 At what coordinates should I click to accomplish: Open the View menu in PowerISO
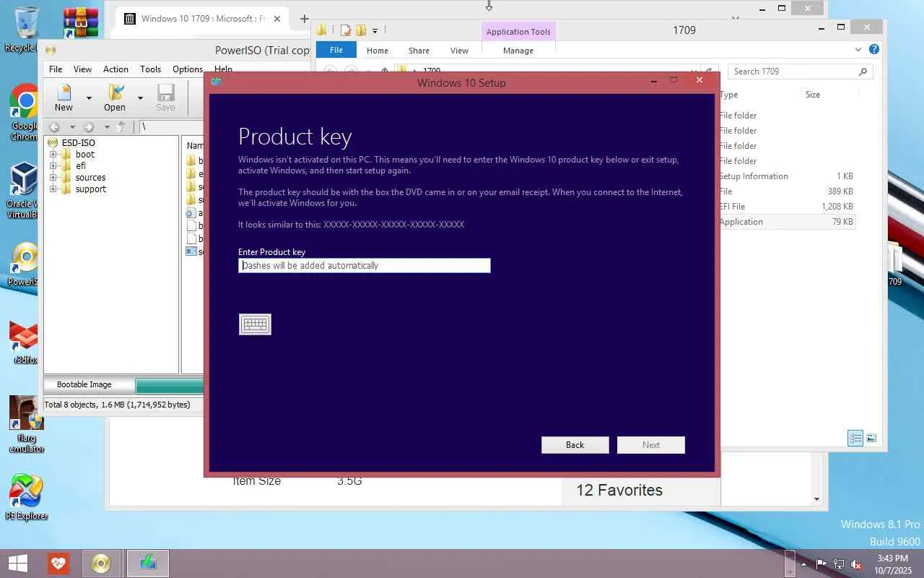click(x=82, y=69)
